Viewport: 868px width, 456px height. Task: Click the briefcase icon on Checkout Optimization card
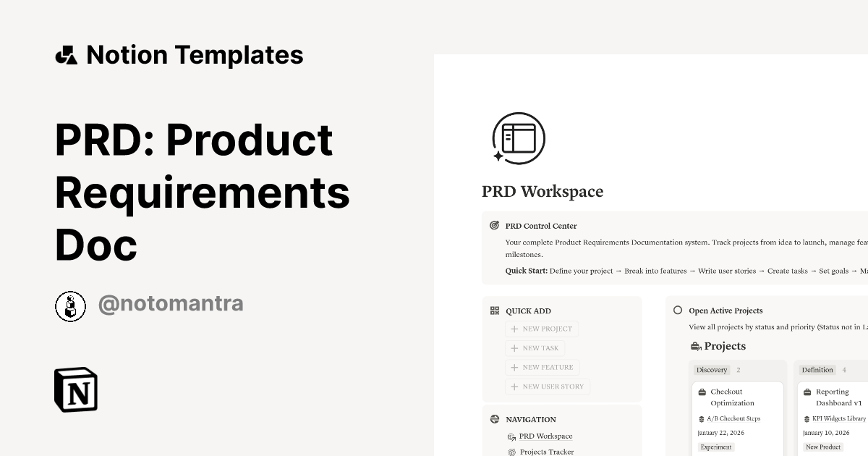pyautogui.click(x=702, y=391)
